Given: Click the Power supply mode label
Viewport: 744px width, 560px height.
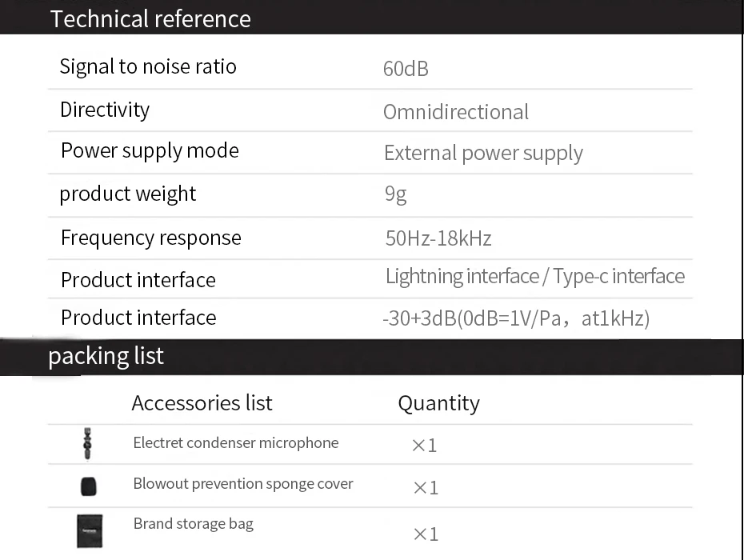Looking at the screenshot, I should click(150, 151).
